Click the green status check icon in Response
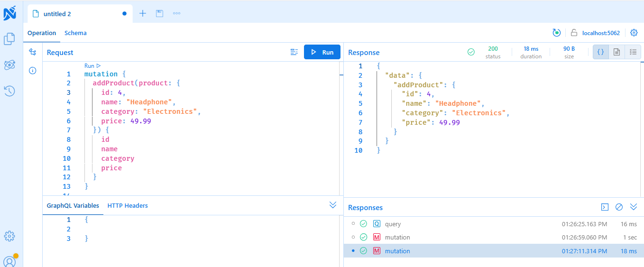The width and height of the screenshot is (644, 267). pyautogui.click(x=471, y=52)
